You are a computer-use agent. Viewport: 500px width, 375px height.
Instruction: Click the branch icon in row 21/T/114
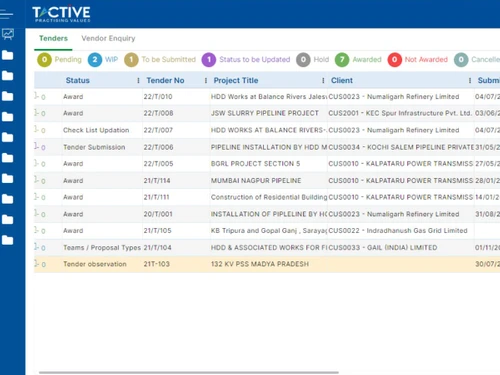tap(36, 180)
